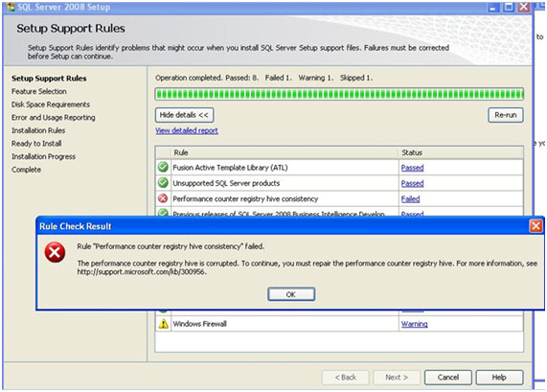Click the Status column header

tap(461, 152)
